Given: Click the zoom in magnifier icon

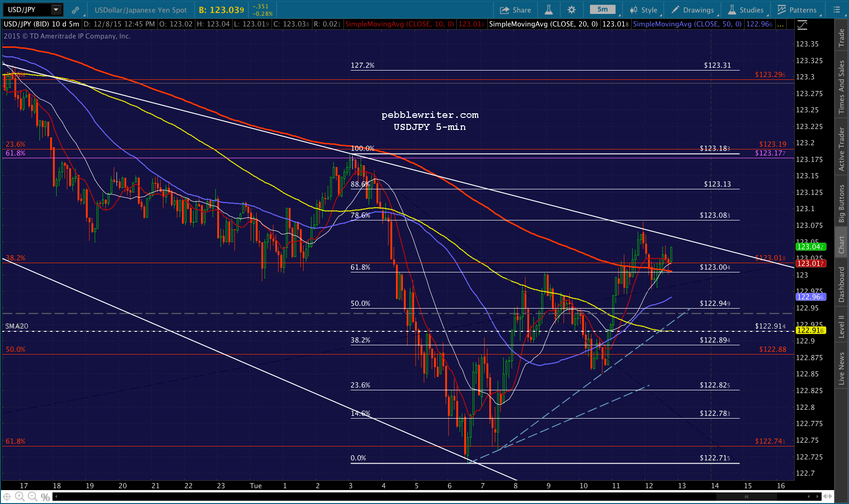Looking at the screenshot, I should click(19, 497).
